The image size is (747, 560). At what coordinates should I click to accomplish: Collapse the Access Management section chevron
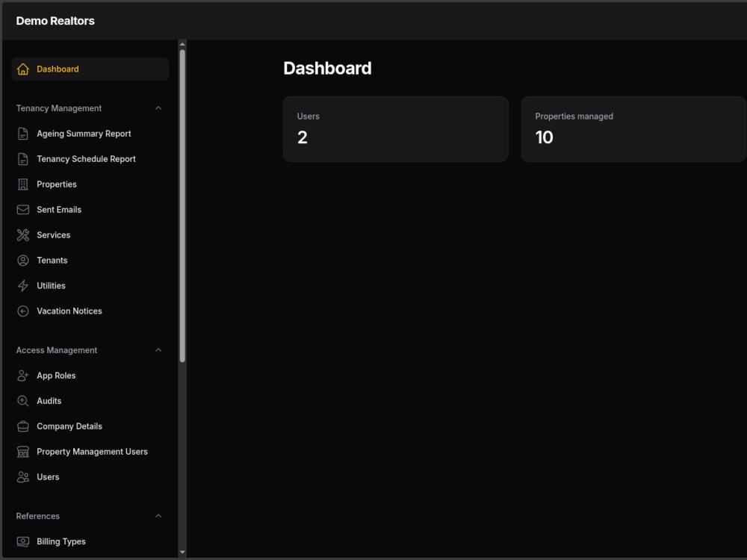click(158, 350)
